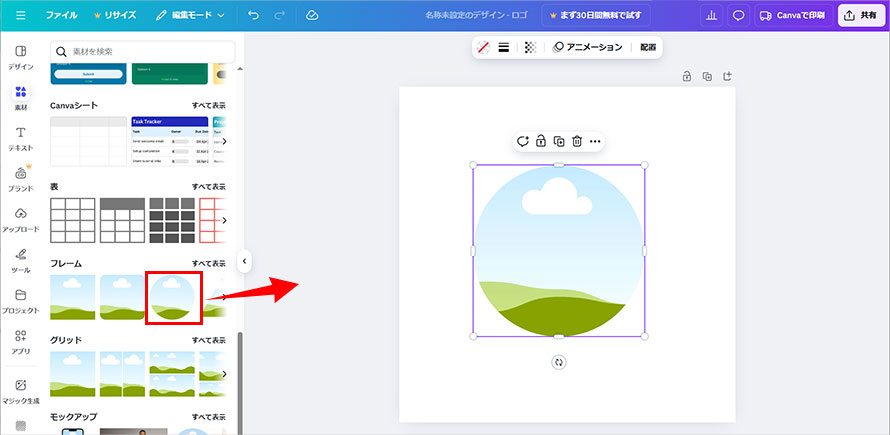
Task: Open the リサイズ menu
Action: point(115,15)
